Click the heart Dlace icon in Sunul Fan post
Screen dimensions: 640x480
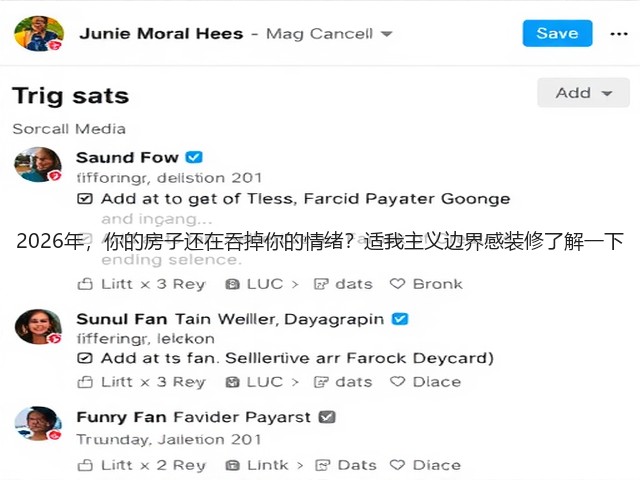(397, 382)
